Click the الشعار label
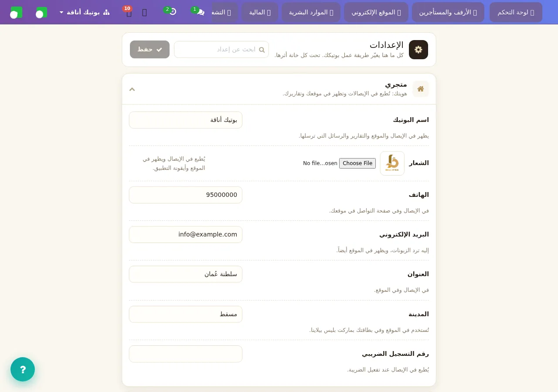 tap(419, 163)
